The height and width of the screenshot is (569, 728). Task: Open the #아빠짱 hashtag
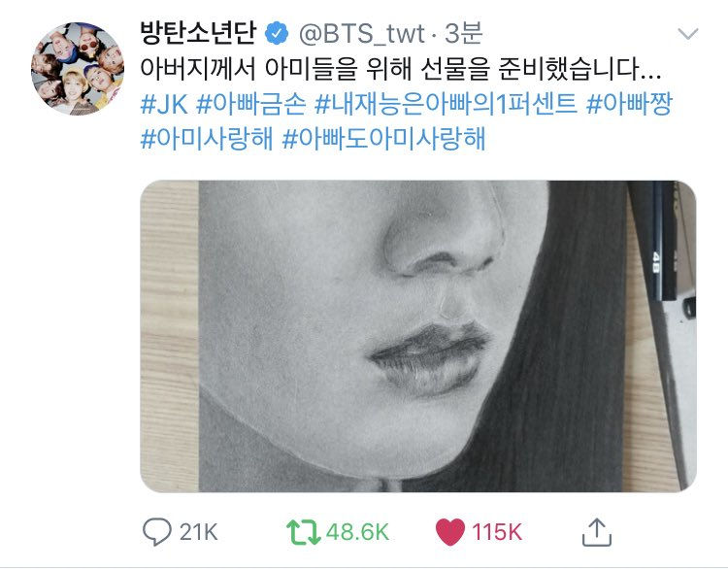(x=629, y=104)
